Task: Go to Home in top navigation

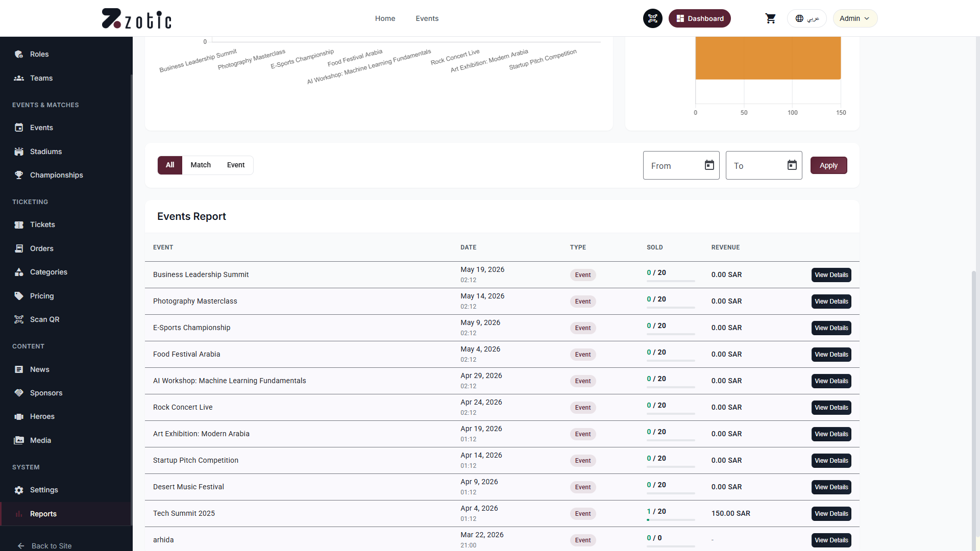Action: pyautogui.click(x=385, y=18)
